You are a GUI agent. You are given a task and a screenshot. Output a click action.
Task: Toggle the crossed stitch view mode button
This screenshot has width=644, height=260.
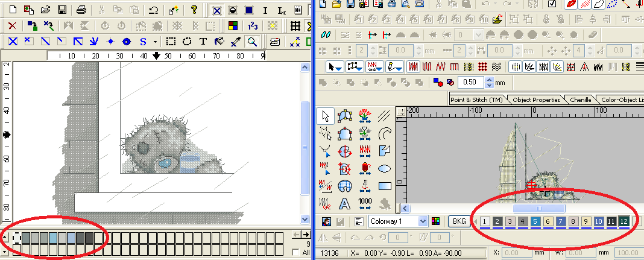217,10
